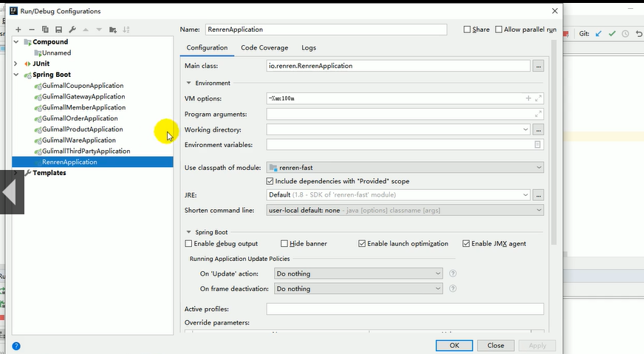Click the Name input field
This screenshot has height=354, width=644.
[326, 30]
